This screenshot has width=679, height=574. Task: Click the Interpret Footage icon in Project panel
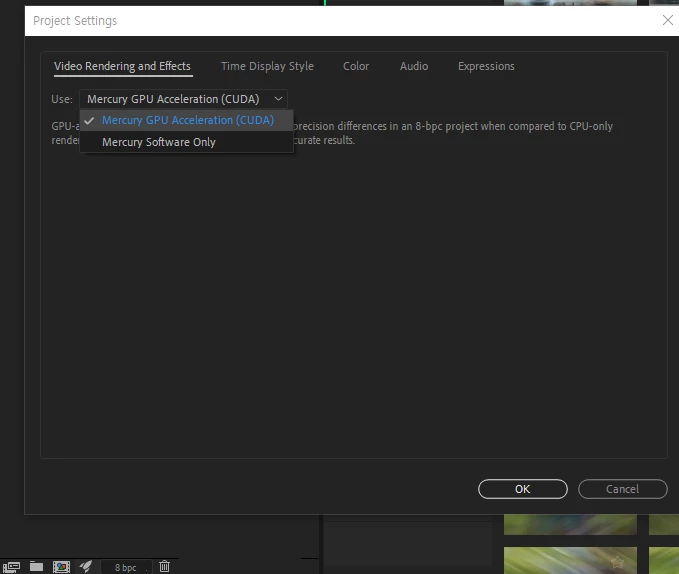coord(12,566)
